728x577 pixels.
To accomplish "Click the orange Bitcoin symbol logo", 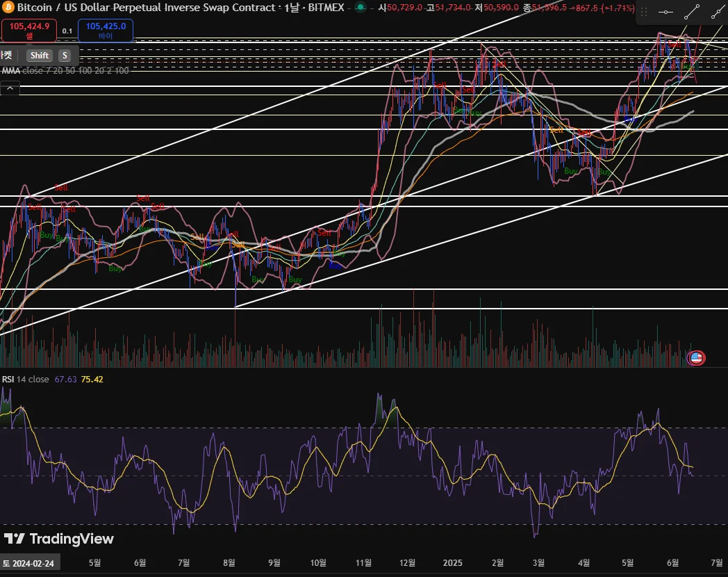I will click(8, 8).
